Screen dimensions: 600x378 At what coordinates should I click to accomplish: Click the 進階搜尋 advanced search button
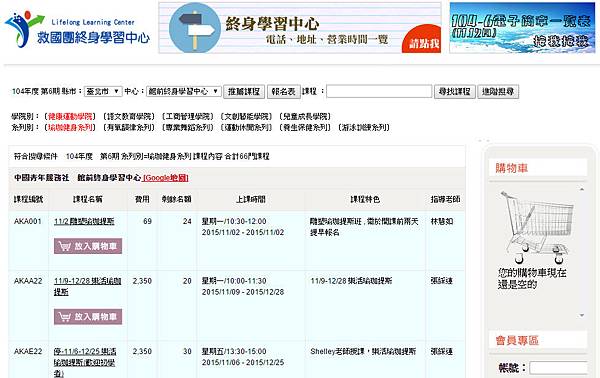498,91
